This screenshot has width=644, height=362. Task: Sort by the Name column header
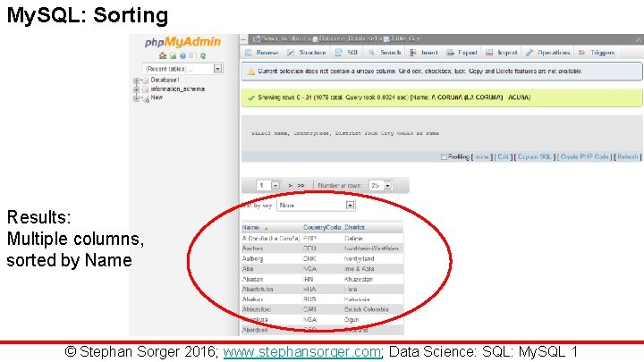[x=250, y=227]
